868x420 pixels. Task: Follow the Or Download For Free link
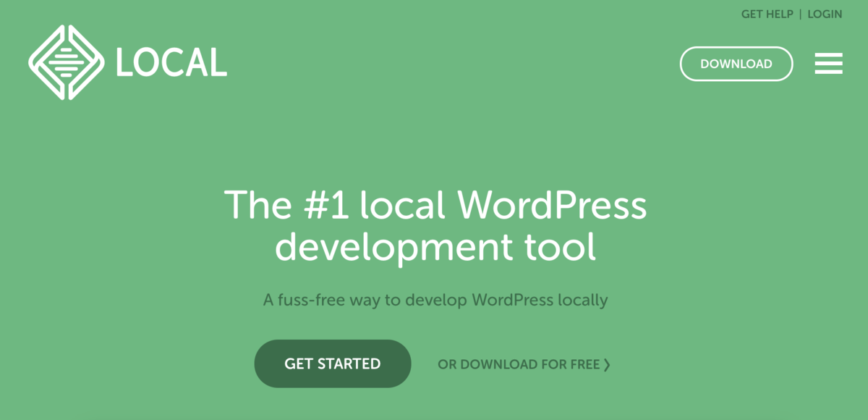[524, 364]
